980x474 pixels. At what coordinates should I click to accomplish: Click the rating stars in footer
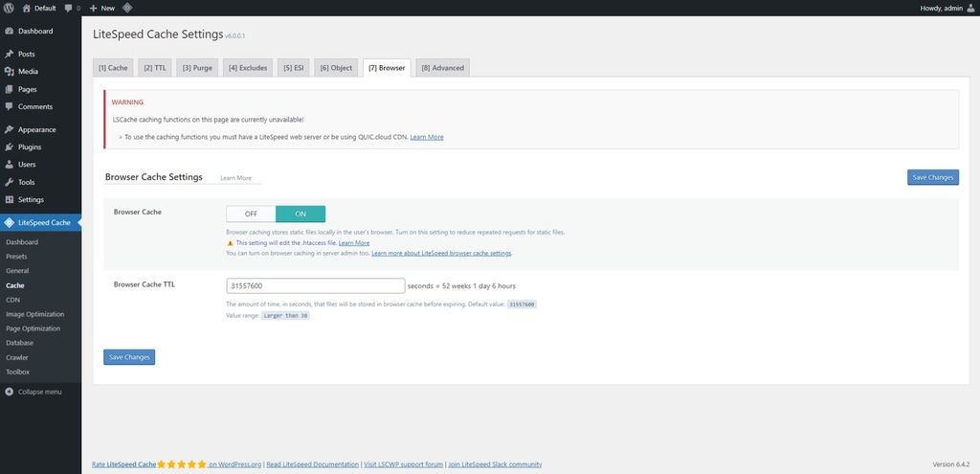[181, 464]
